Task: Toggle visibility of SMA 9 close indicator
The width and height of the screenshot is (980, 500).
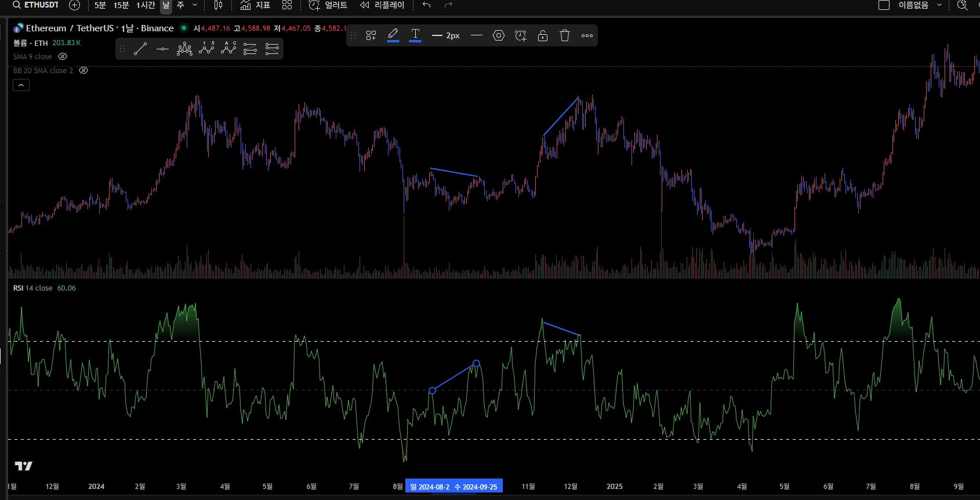Action: pyautogui.click(x=63, y=56)
